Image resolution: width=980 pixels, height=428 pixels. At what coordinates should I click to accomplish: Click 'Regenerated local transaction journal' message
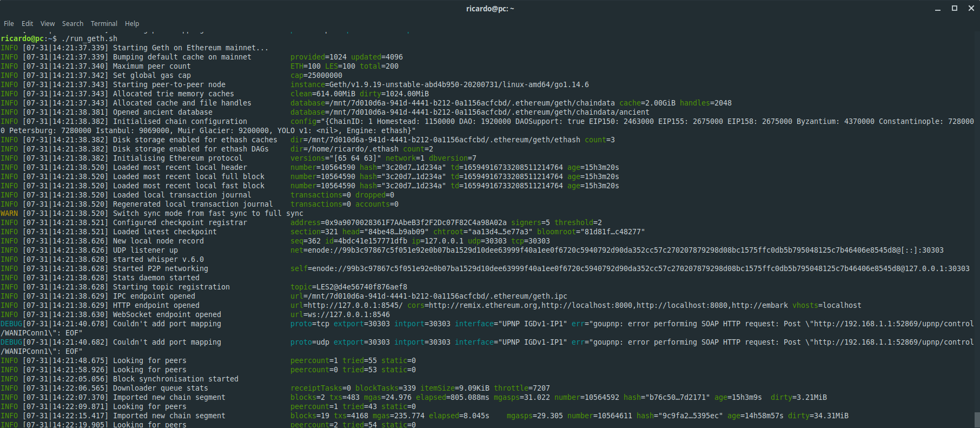193,204
